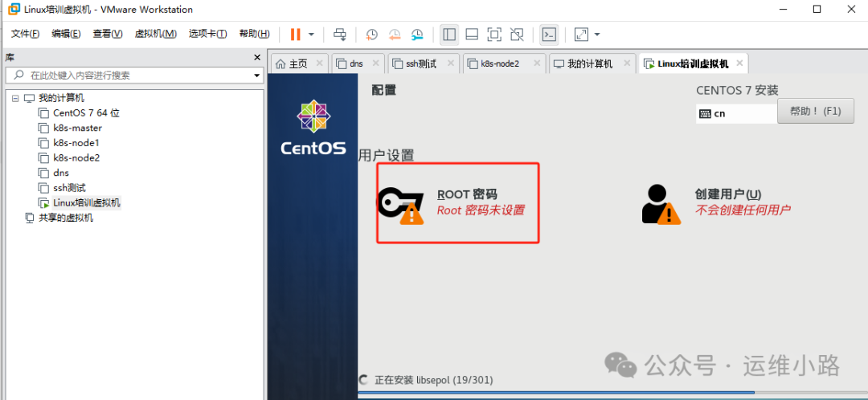The width and height of the screenshot is (868, 400).
Task: Select 共享的虚拟机 in the library tree
Action: point(65,218)
